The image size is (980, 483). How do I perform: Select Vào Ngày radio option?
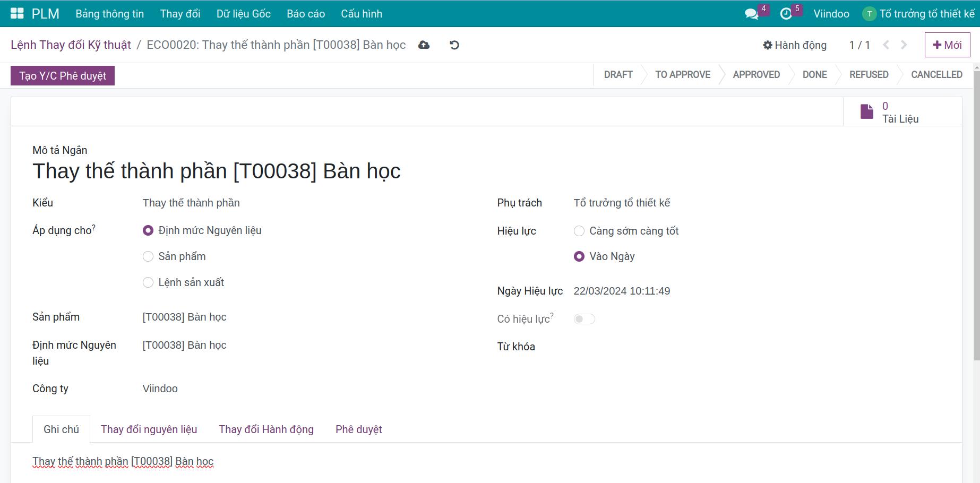pyautogui.click(x=579, y=256)
